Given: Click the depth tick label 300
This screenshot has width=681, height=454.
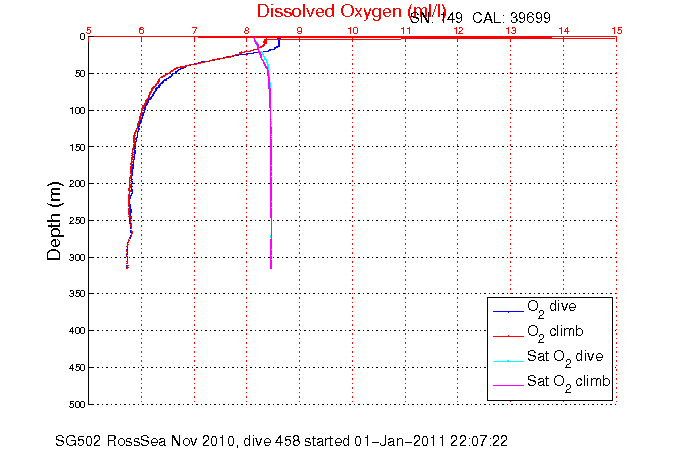Looking at the screenshot, I should pos(77,257).
